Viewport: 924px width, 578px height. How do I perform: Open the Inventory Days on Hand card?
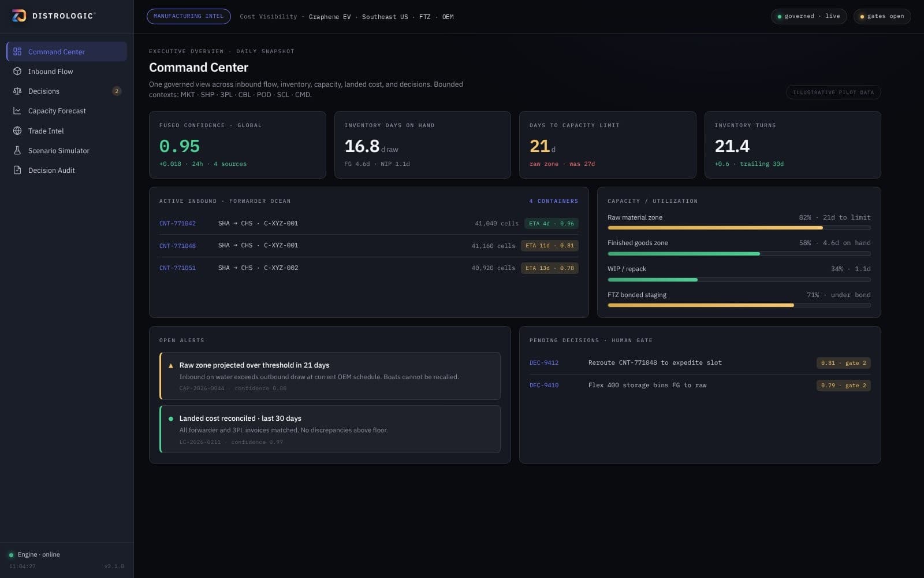[x=422, y=144]
